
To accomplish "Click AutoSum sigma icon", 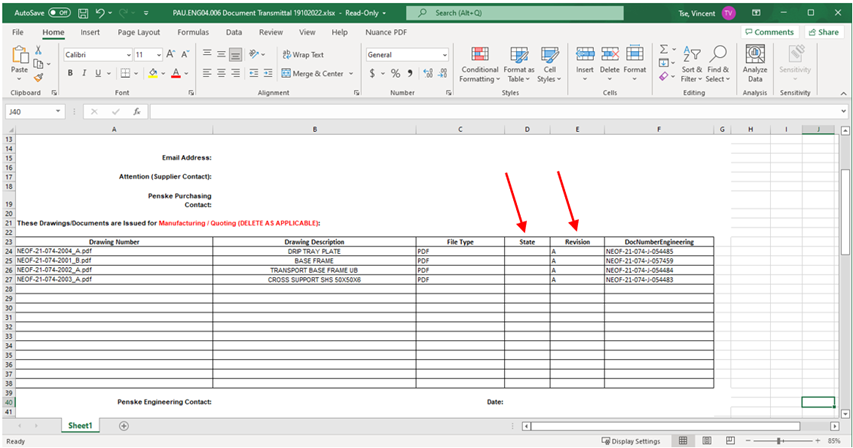I will click(664, 49).
